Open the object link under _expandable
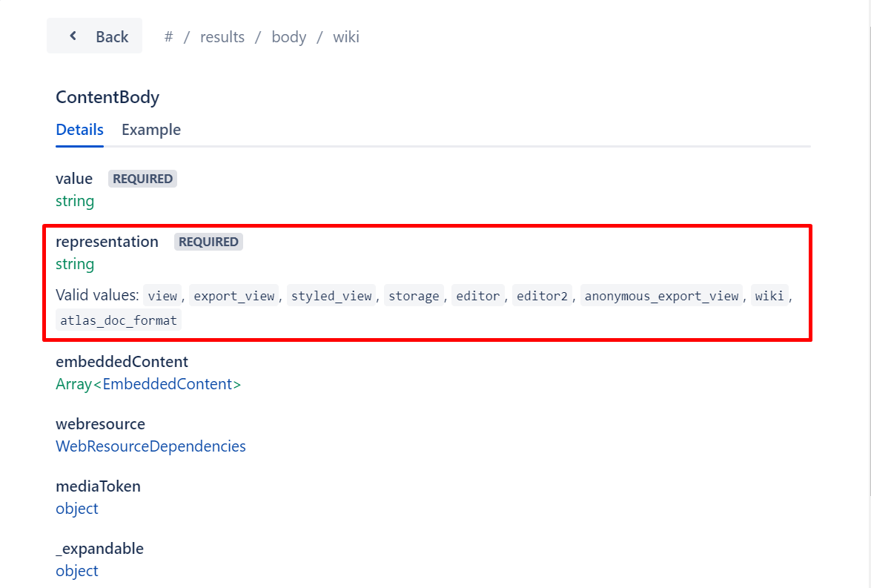This screenshot has height=588, width=871. pos(76,570)
